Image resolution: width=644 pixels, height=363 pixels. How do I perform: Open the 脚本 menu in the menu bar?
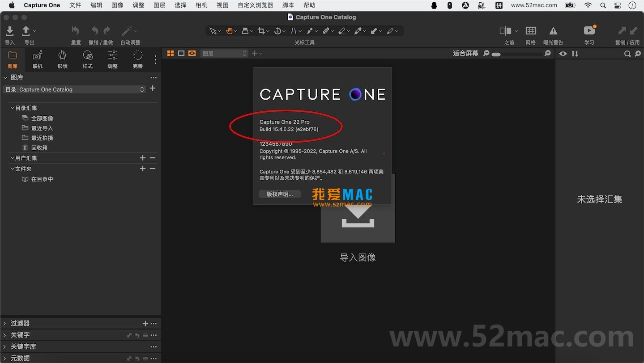[288, 5]
